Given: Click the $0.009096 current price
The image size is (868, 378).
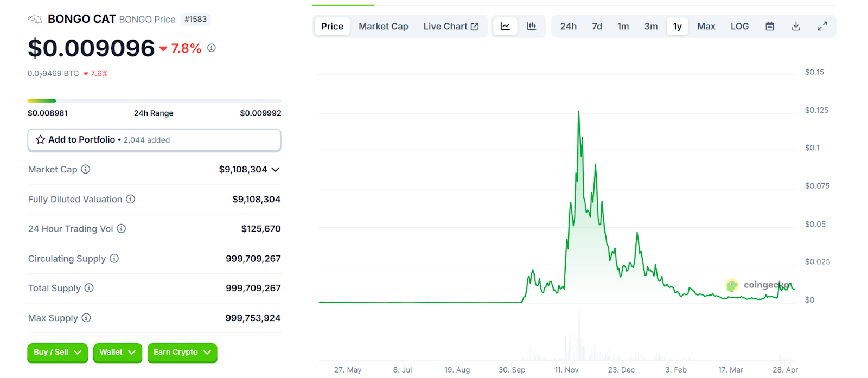Looking at the screenshot, I should [91, 48].
